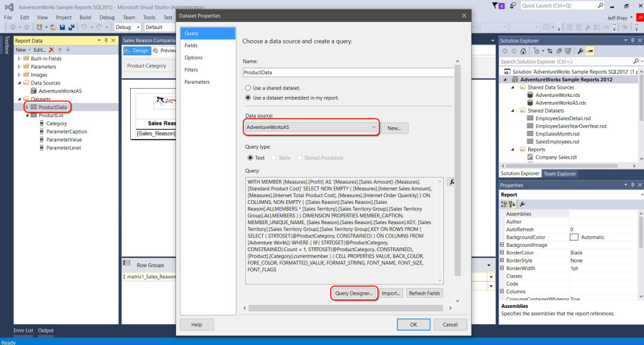Click the Preview Selected Items icon in Solution Explorer
644x345 pixels.
pyautogui.click(x=590, y=51)
